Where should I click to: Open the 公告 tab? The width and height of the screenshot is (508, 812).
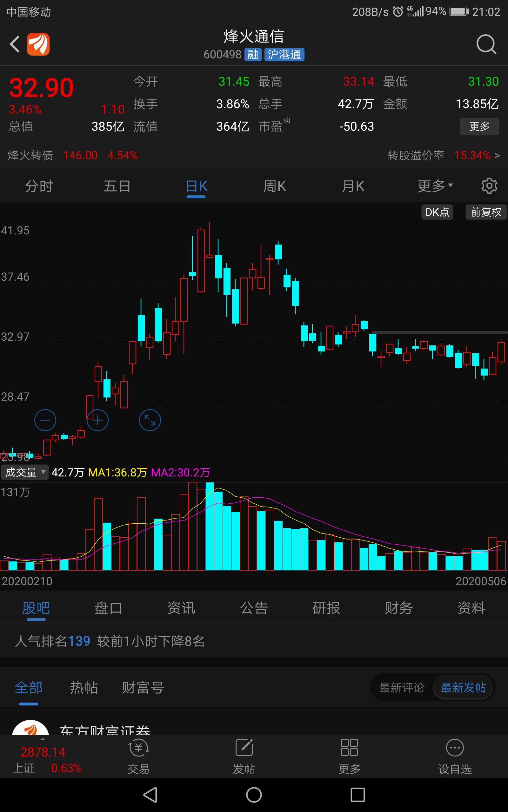[x=254, y=608]
